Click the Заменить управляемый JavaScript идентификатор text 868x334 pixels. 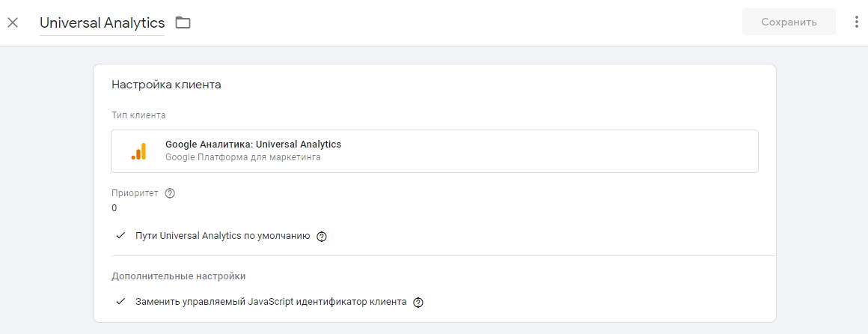click(x=271, y=302)
